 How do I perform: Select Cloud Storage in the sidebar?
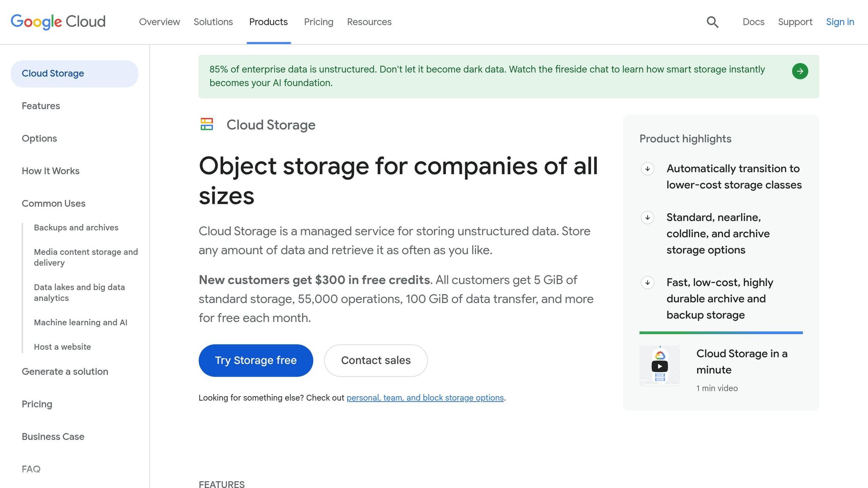pyautogui.click(x=75, y=74)
